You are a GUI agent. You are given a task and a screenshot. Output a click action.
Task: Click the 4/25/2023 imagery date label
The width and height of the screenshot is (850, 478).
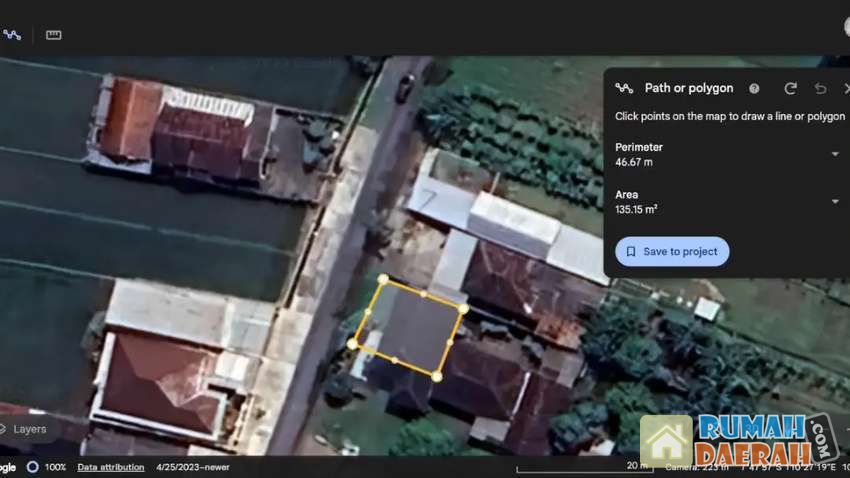tap(193, 467)
